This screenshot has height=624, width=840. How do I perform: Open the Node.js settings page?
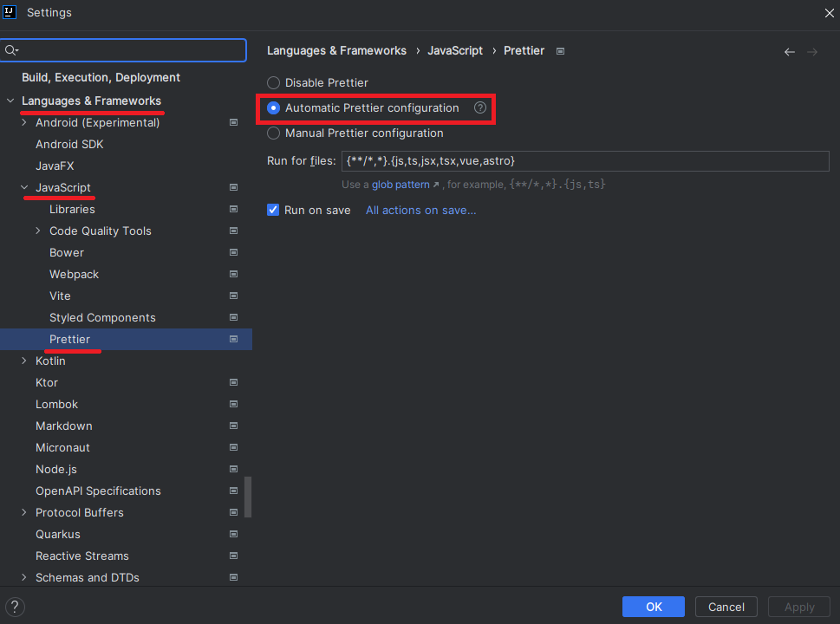click(56, 470)
